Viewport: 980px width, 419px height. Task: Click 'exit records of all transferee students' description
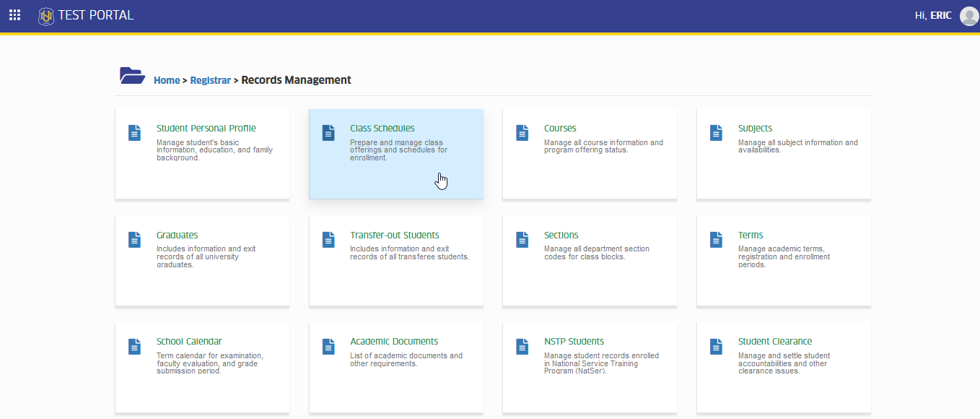(x=410, y=253)
